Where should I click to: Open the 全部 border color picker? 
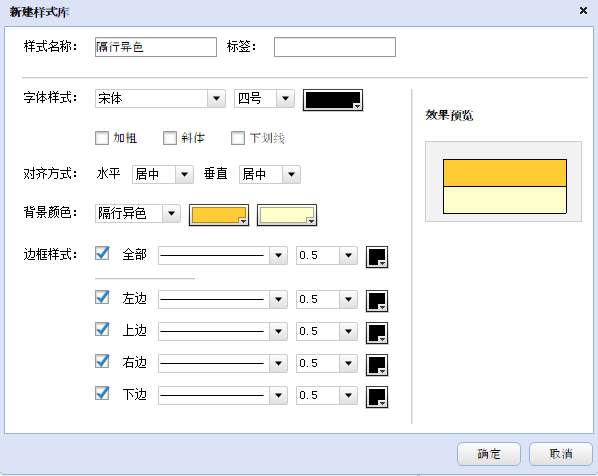point(377,257)
